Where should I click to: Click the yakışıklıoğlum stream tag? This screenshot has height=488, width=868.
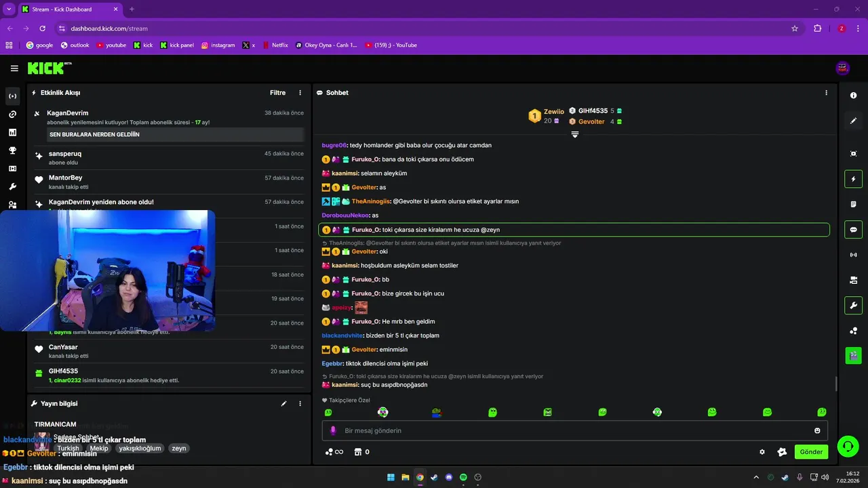(x=140, y=448)
